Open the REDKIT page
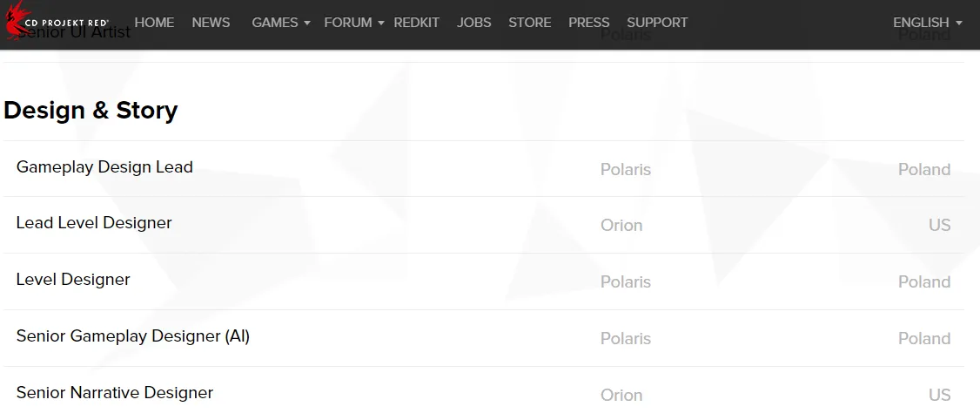Viewport: 980px width, 420px height. (x=416, y=23)
